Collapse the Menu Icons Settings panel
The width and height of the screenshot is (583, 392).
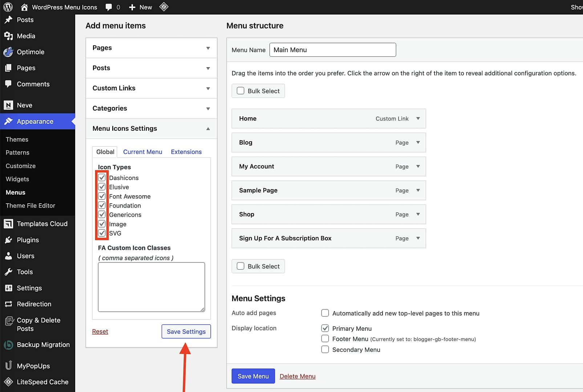(208, 129)
